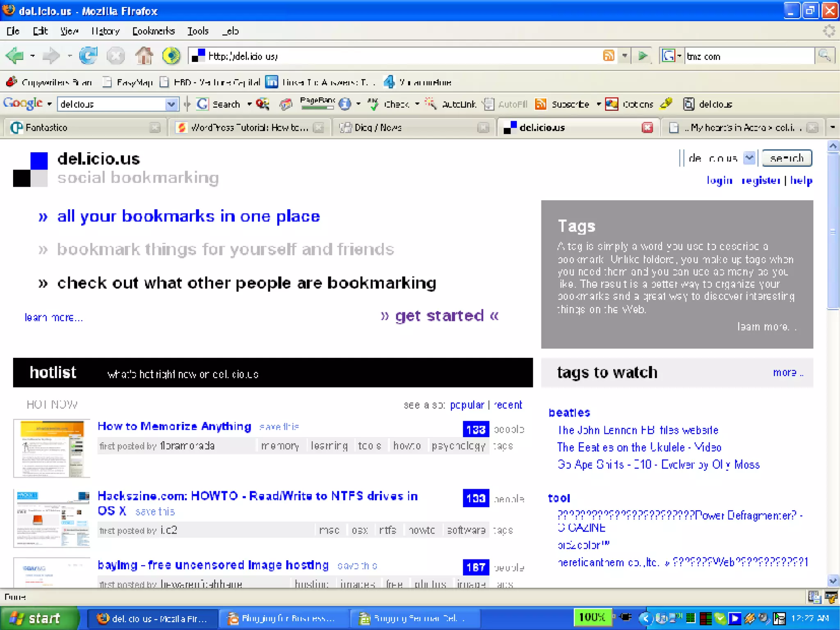
Task: Close the del.icio.us tab
Action: 647,128
